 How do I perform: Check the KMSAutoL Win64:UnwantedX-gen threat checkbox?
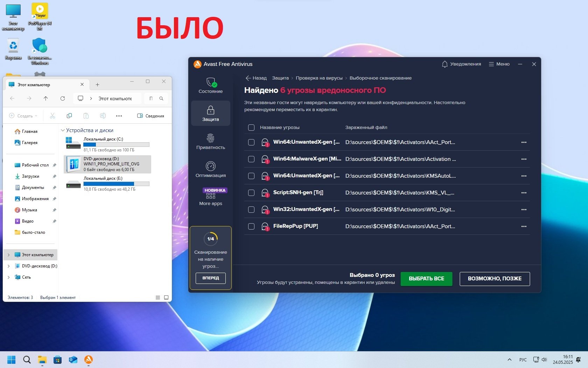(x=251, y=176)
